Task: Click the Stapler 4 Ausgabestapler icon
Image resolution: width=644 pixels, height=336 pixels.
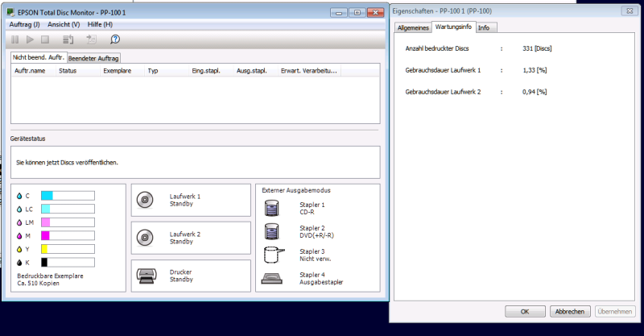Action: (272, 279)
